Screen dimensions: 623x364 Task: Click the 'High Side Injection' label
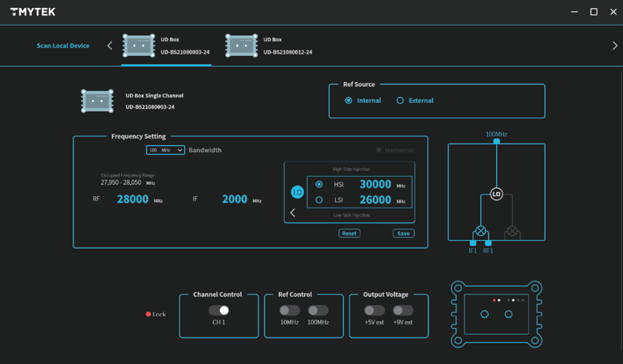351,170
